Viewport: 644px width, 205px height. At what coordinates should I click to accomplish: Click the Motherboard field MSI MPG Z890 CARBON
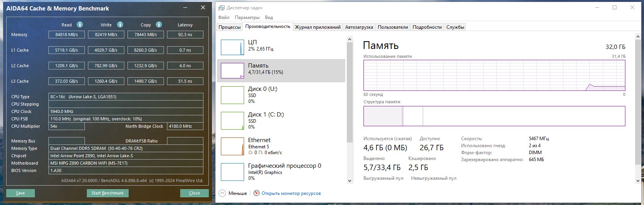(126, 163)
